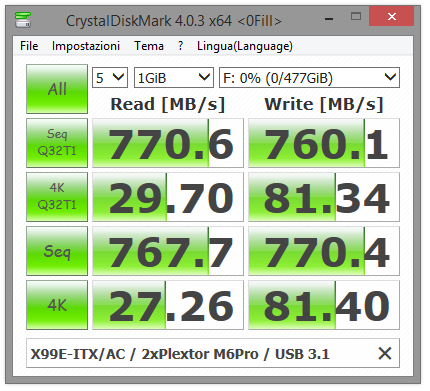Click the Read [MB/s] column header
The image size is (430, 391).
(168, 104)
